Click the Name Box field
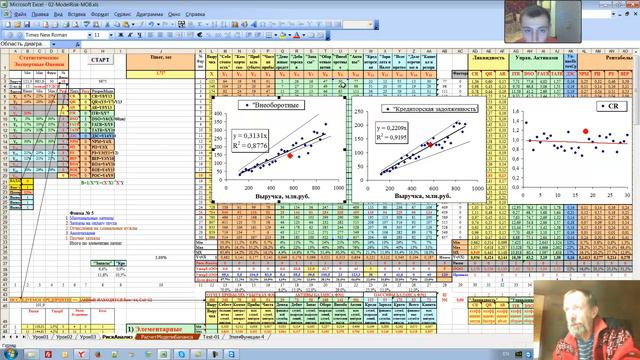The width and height of the screenshot is (640, 360). coord(25,44)
